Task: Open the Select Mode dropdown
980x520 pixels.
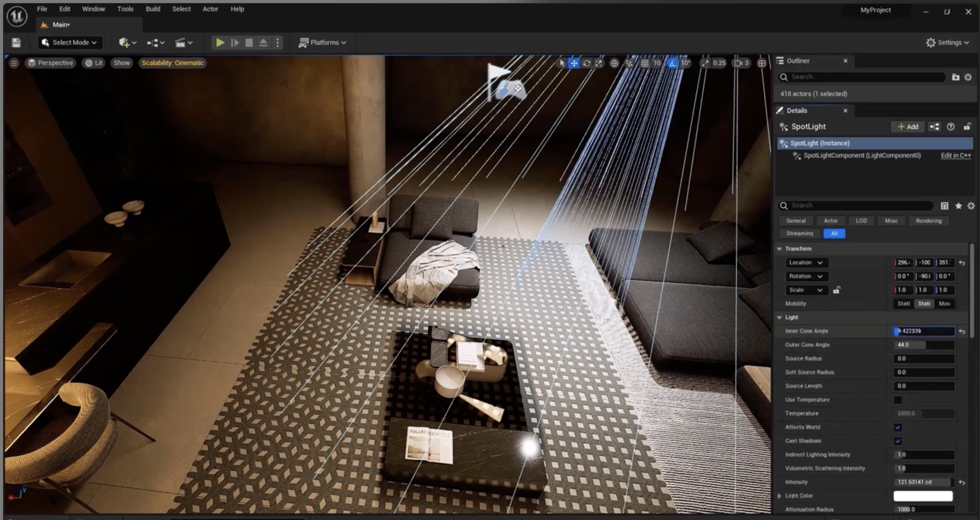Action: tap(70, 43)
